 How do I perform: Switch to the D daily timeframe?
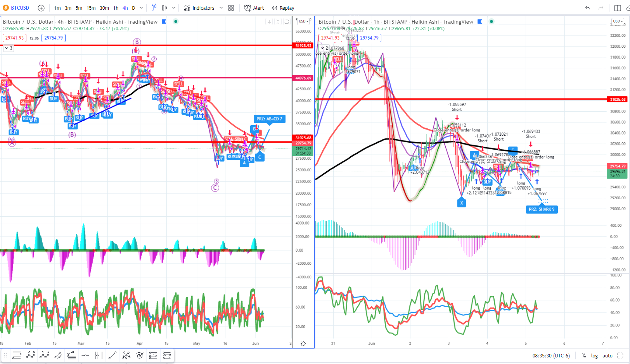134,8
